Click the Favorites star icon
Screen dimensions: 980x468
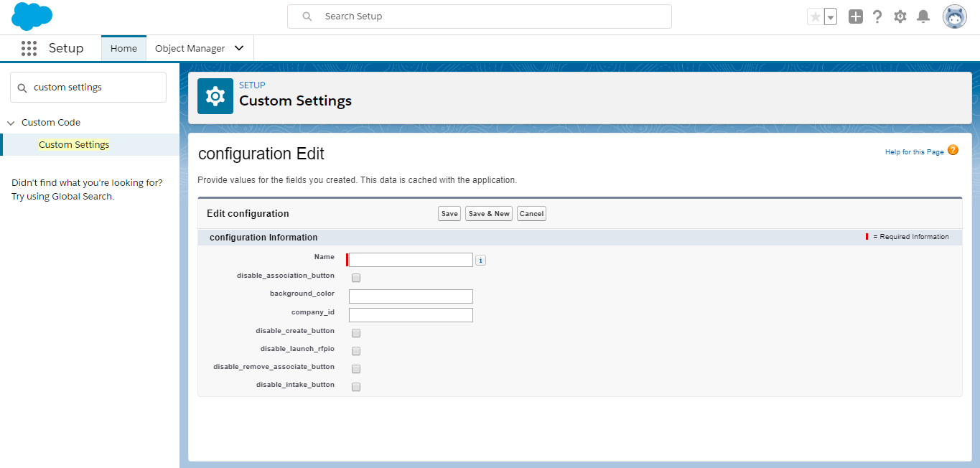tap(815, 17)
